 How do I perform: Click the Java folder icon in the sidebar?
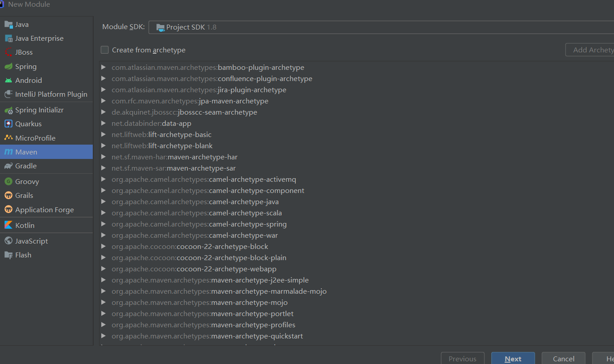[8, 25]
